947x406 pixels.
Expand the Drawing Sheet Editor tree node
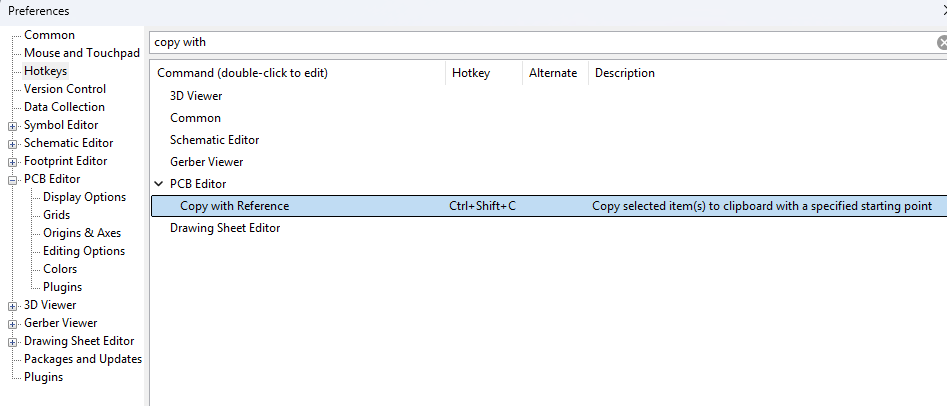point(13,343)
